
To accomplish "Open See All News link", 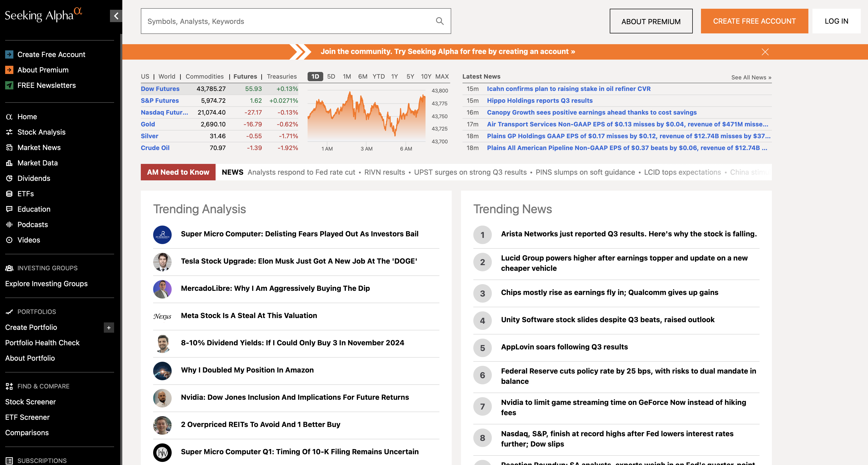I will pyautogui.click(x=751, y=78).
